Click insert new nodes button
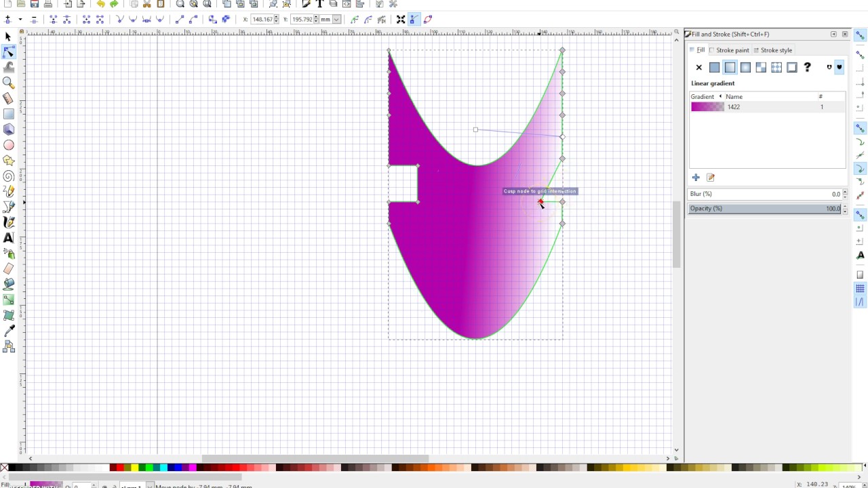This screenshot has height=488, width=868. 7,20
